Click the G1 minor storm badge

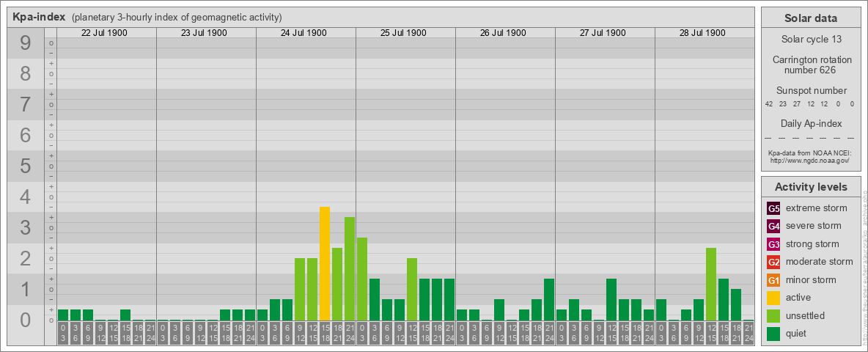point(773,280)
